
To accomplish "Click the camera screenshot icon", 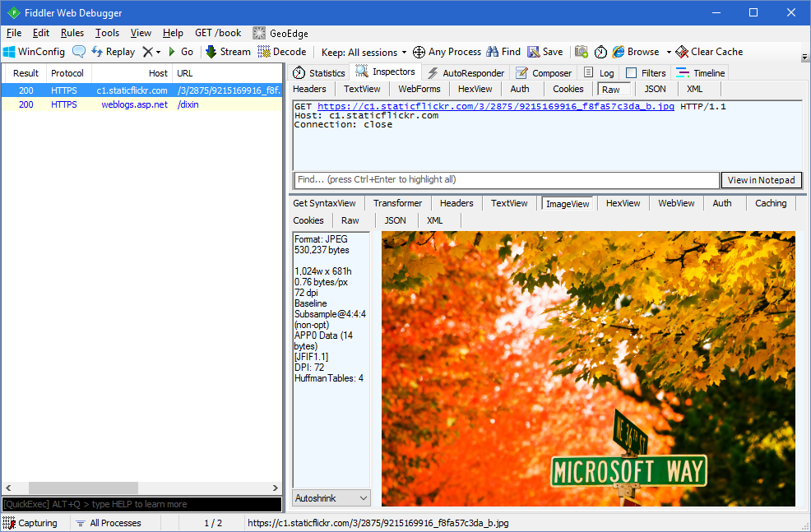I will (582, 52).
